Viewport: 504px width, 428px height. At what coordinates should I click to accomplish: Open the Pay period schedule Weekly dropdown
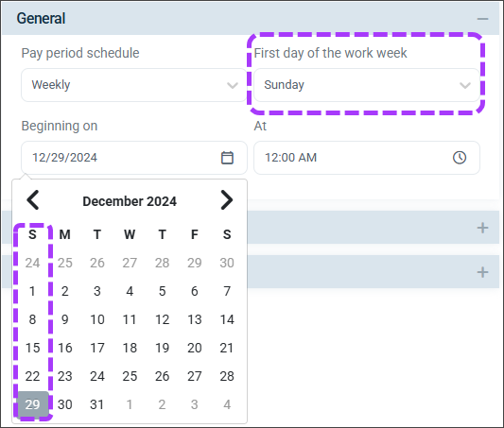pyautogui.click(x=134, y=85)
